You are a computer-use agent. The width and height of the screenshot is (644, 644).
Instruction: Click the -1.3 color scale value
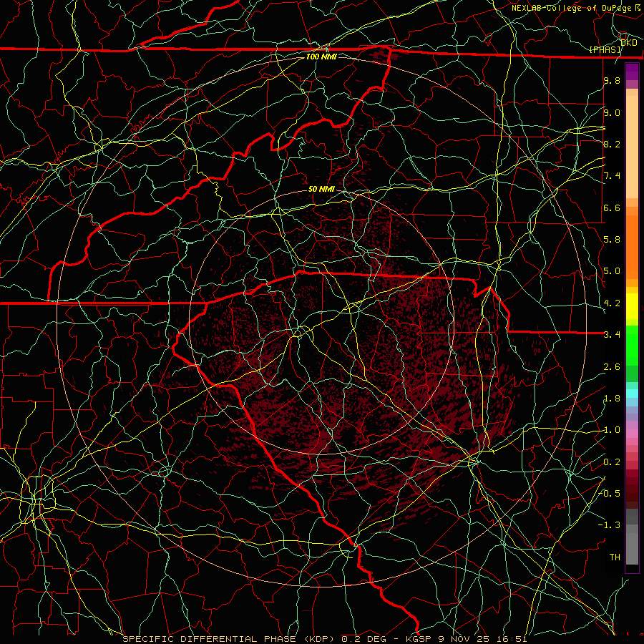[609, 525]
